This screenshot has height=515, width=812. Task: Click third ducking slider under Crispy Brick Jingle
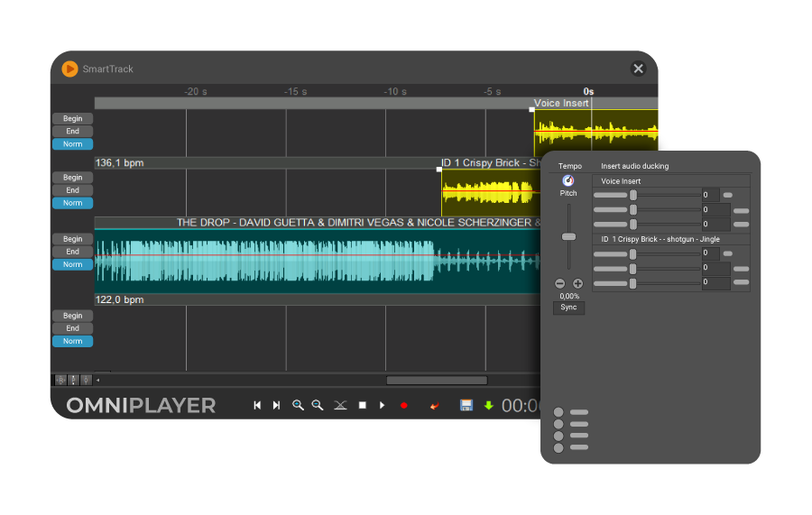632,283
